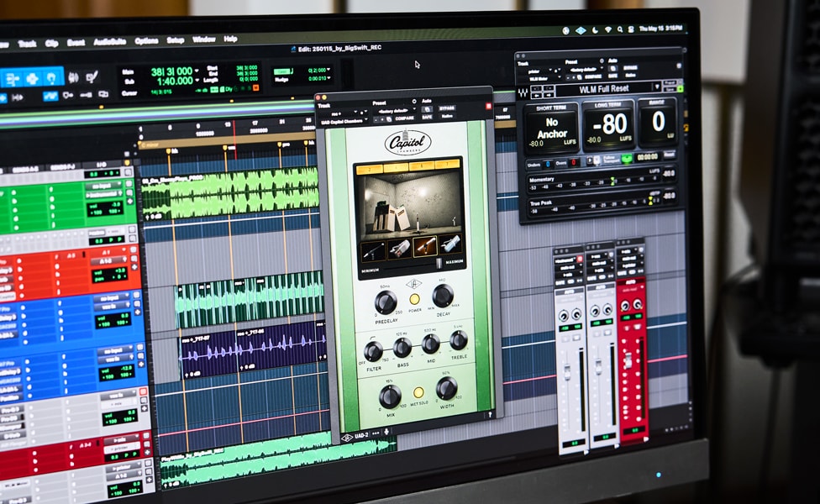
Task: Click the Predelay knob
Action: (386, 302)
